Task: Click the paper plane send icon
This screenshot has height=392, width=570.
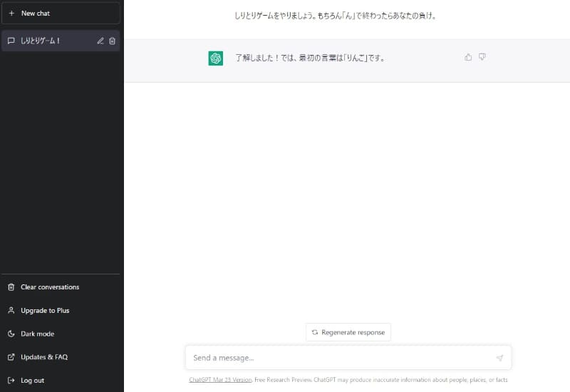Action: point(500,358)
